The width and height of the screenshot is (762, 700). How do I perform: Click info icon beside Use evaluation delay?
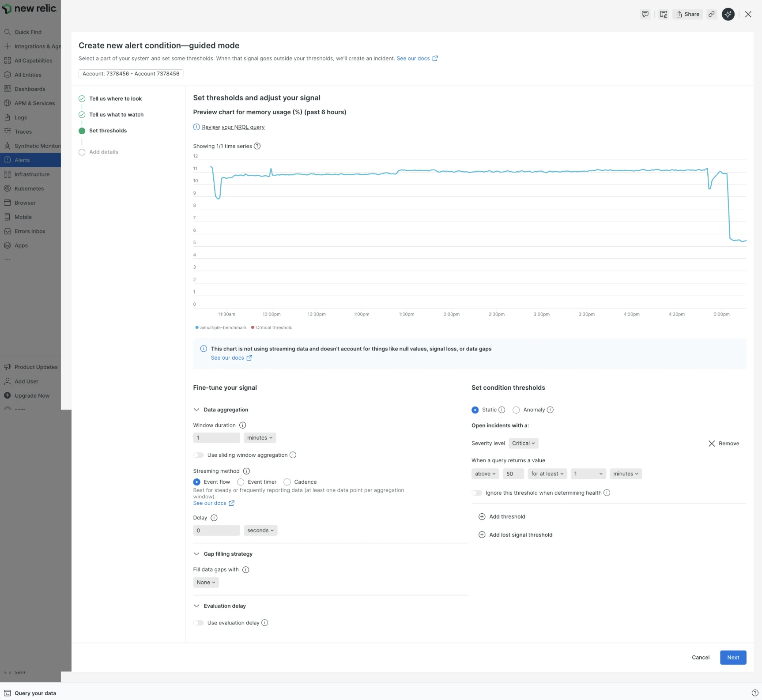264,623
